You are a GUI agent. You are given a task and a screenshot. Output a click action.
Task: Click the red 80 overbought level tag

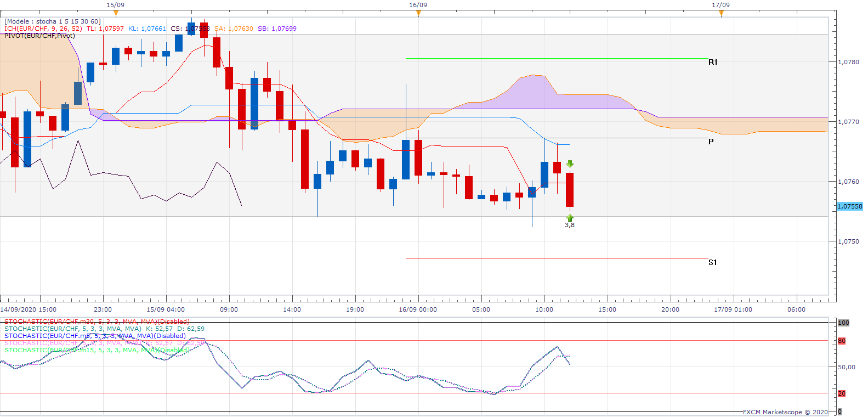842,341
